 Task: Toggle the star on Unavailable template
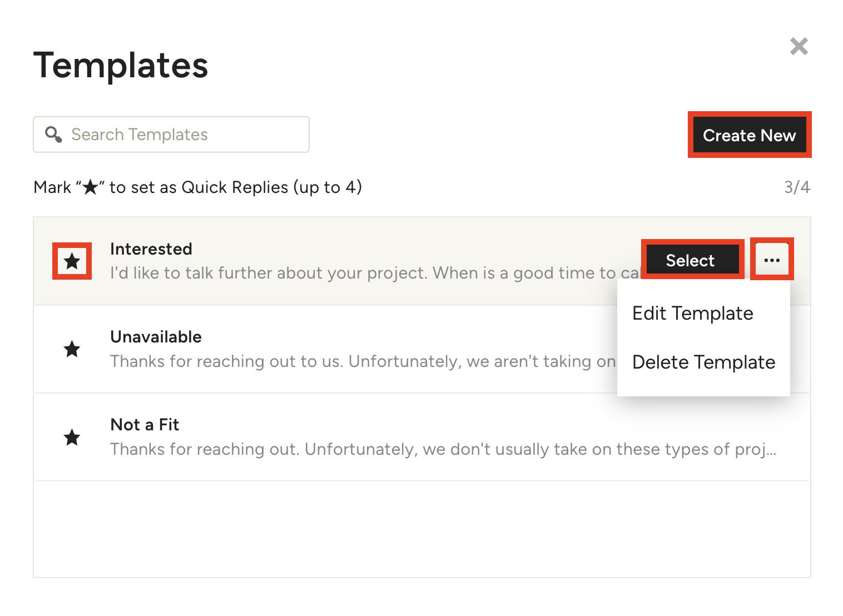72,349
